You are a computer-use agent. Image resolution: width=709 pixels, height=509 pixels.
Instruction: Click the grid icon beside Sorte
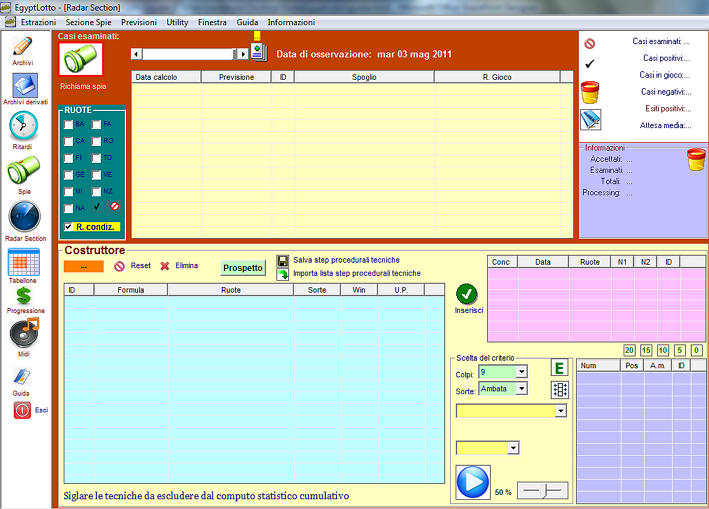[560, 390]
